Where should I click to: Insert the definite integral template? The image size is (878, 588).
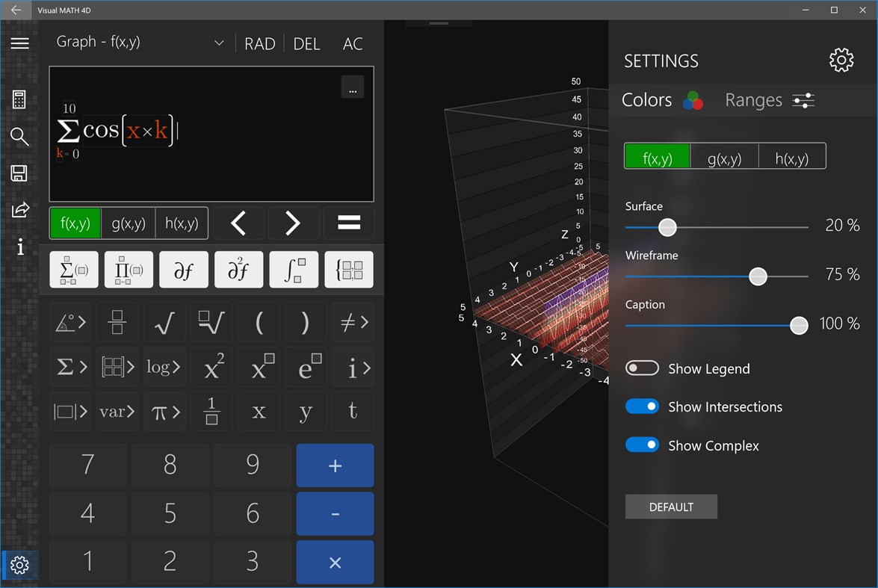(x=294, y=270)
